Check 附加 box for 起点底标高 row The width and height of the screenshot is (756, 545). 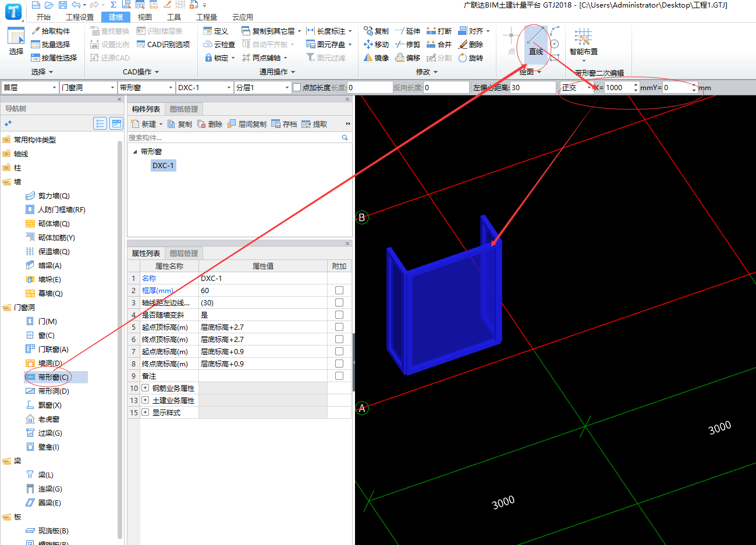[x=339, y=351]
